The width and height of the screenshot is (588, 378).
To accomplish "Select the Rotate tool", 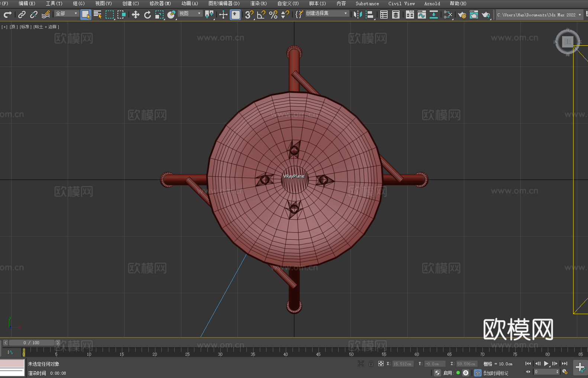I will (x=148, y=14).
